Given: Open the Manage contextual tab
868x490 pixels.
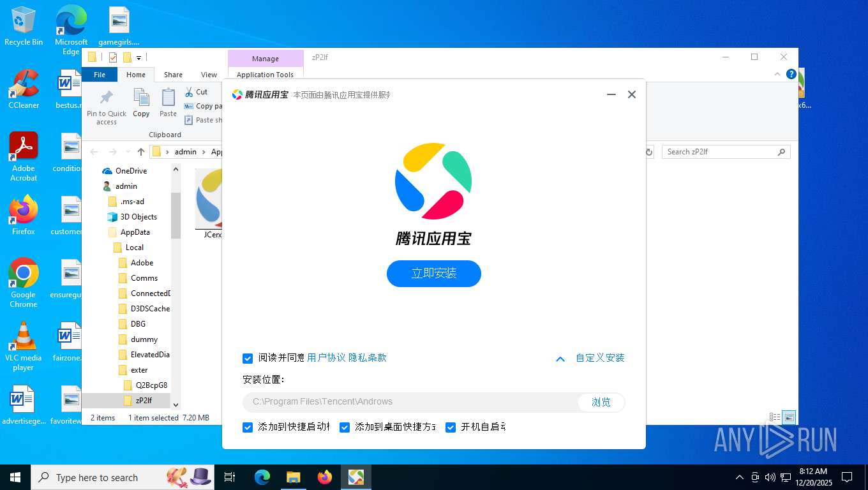Looking at the screenshot, I should click(265, 59).
